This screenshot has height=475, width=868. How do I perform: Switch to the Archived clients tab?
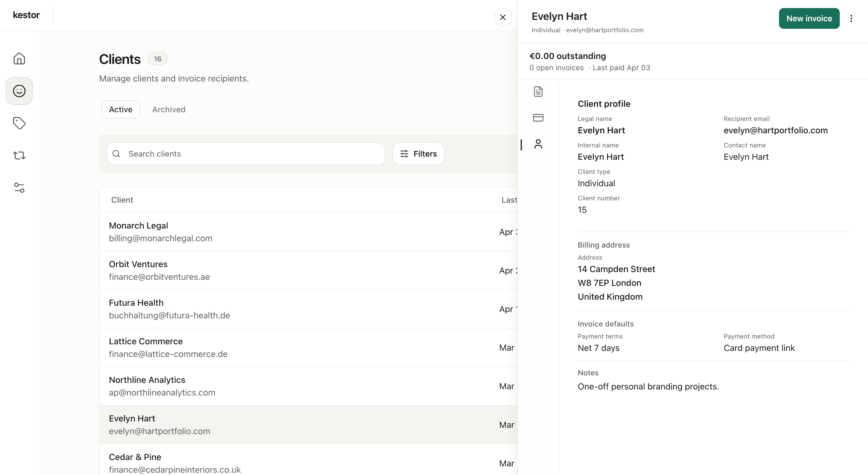[x=168, y=109]
